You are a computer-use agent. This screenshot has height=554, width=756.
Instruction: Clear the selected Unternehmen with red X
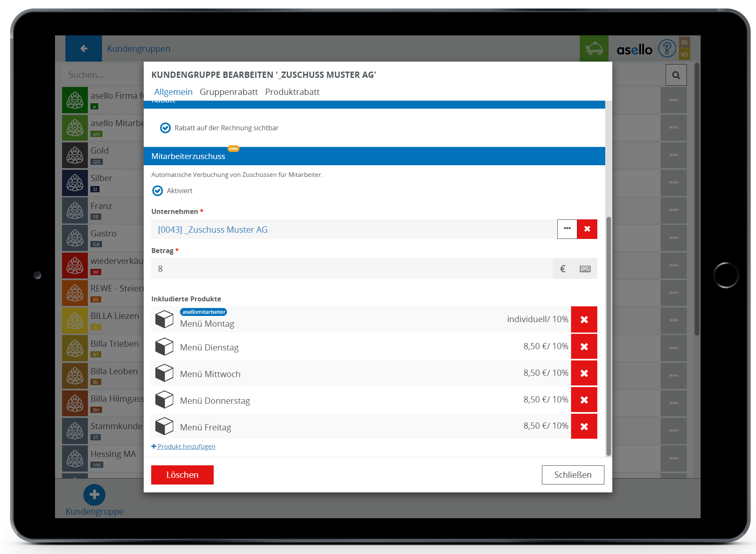pyautogui.click(x=587, y=229)
